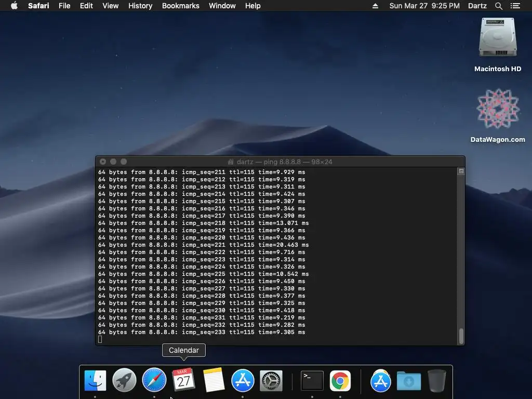Select the DataWagon.com desktop icon
The image size is (532, 399).
pyautogui.click(x=498, y=109)
